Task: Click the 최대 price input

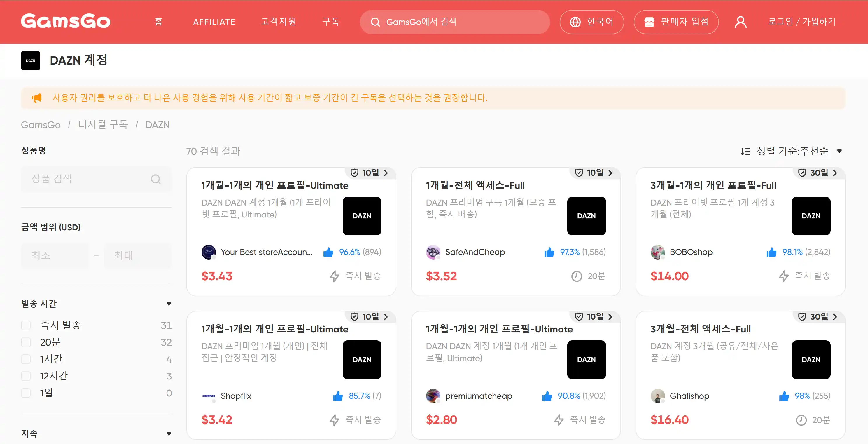Action: (x=137, y=255)
